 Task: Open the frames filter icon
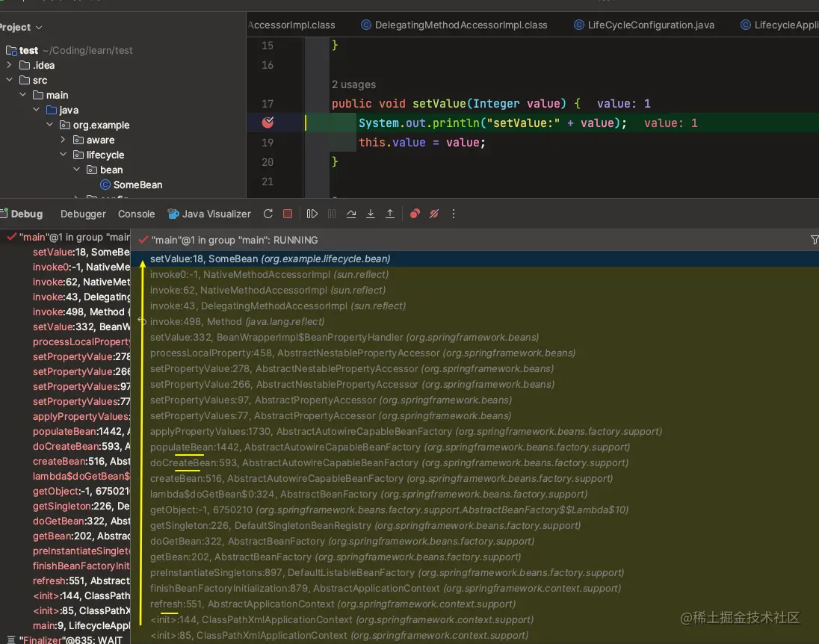(x=814, y=240)
